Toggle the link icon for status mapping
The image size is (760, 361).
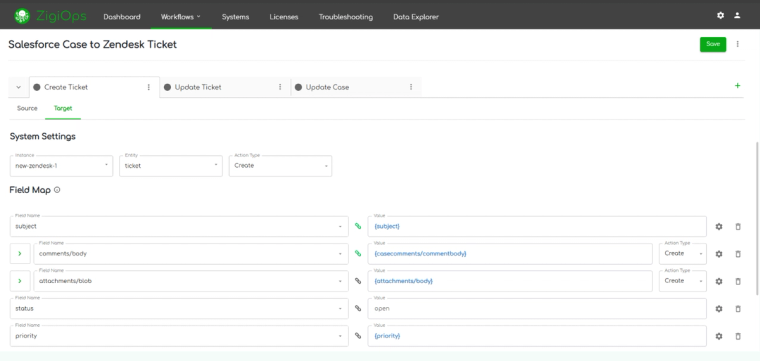pos(358,309)
